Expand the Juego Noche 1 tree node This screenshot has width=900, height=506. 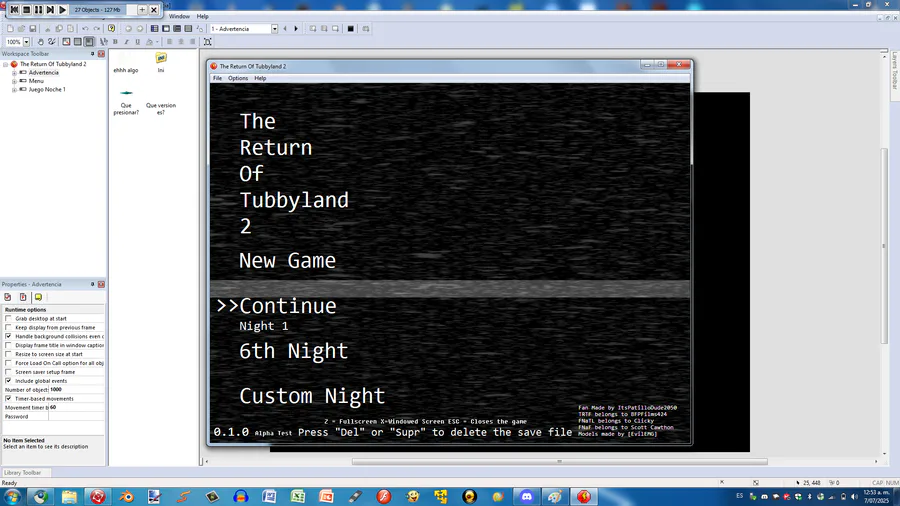click(14, 89)
